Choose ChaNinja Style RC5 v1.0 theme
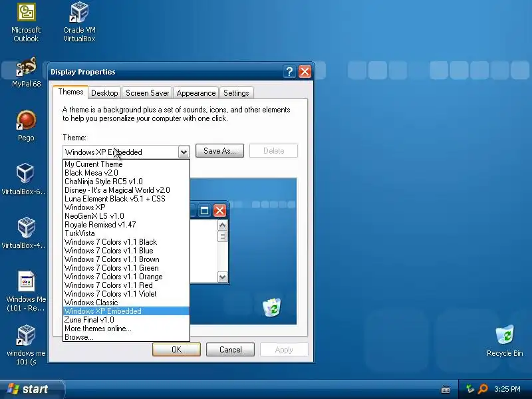Viewport: 532px width, 399px height. (126, 182)
